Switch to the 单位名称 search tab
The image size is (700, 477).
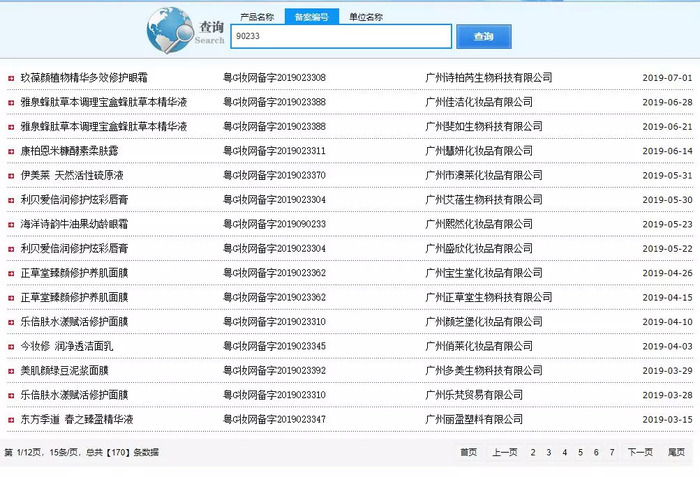tap(366, 17)
